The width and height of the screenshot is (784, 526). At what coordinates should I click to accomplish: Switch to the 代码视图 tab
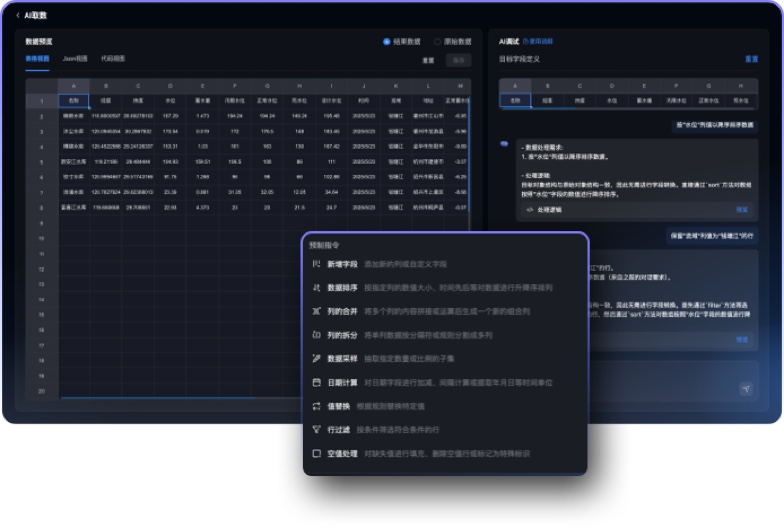(x=113, y=59)
